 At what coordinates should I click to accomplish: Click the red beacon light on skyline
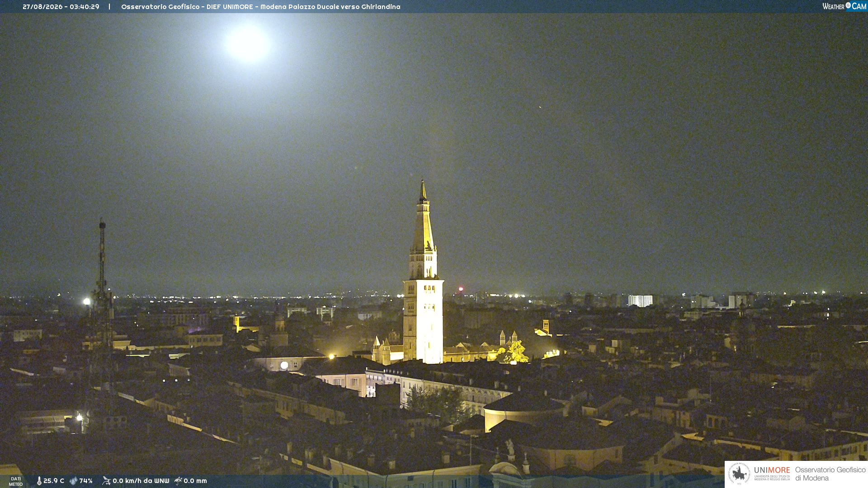(461, 289)
